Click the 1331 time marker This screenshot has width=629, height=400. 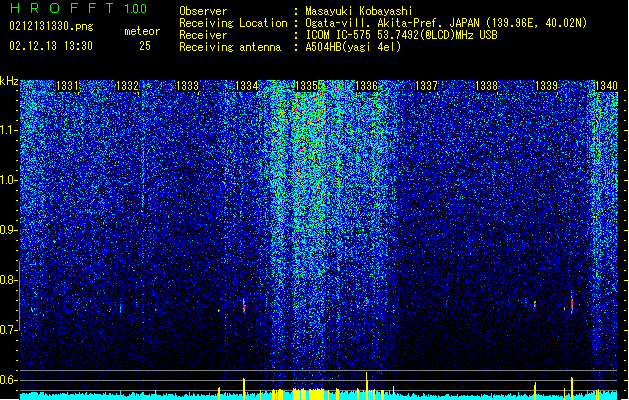67,86
